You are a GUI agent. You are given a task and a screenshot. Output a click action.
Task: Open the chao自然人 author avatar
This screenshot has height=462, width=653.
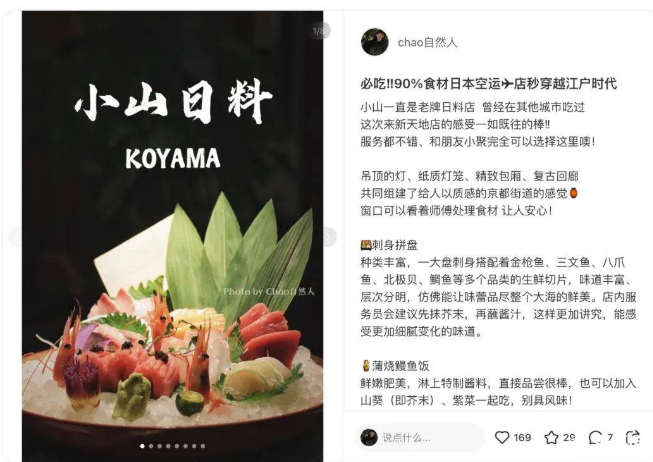[x=375, y=42]
